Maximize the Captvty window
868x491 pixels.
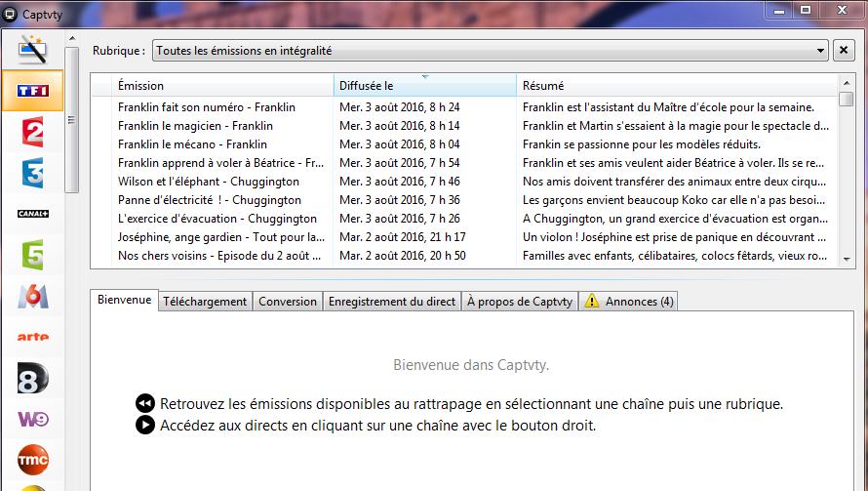tap(806, 11)
